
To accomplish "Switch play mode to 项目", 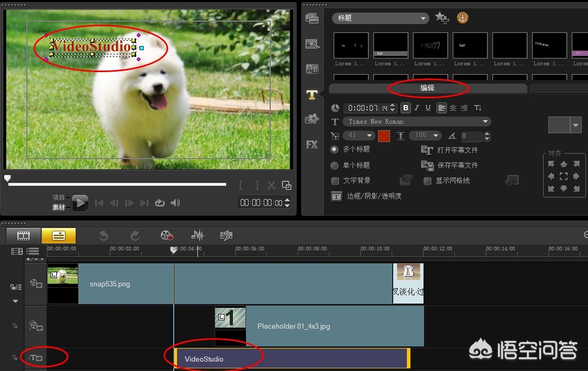I will 58,198.
